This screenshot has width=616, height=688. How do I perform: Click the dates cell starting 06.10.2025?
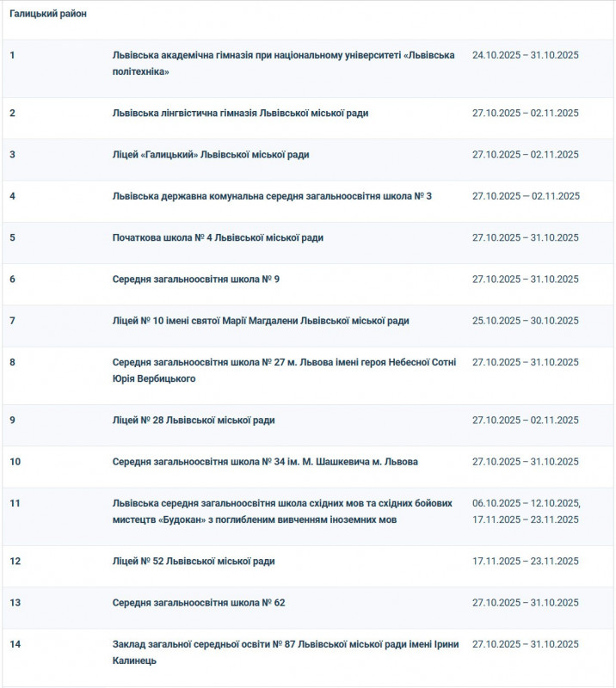[x=526, y=512]
